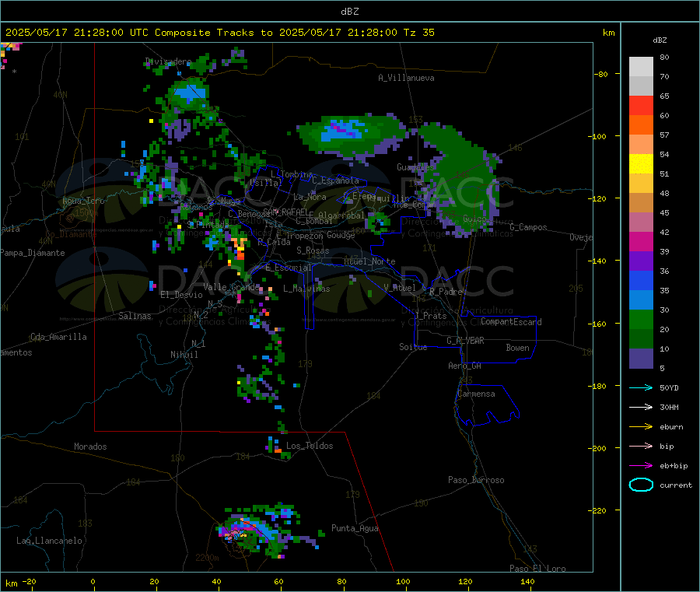Click the Paso_Barroso map label
Image resolution: width=700 pixels, height=592 pixels.
pos(476,480)
